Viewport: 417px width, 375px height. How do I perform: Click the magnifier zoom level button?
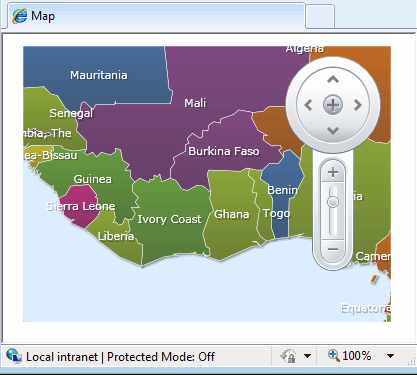350,356
